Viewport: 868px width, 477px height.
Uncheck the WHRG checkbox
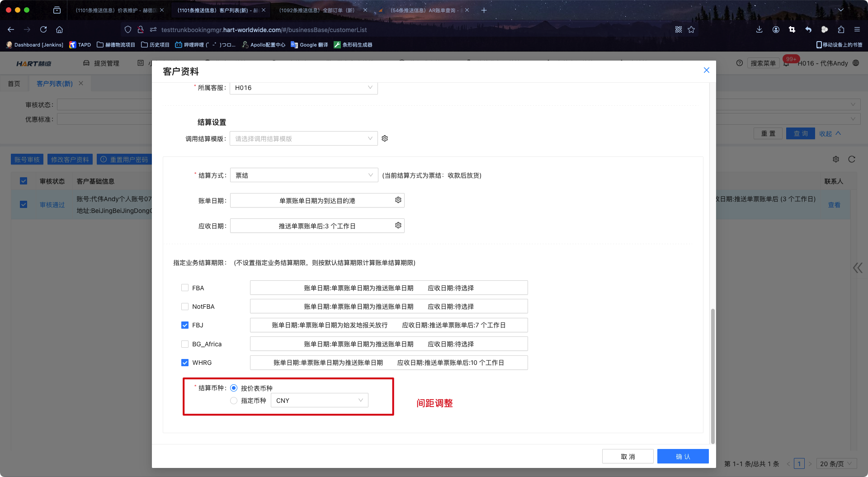[185, 363]
